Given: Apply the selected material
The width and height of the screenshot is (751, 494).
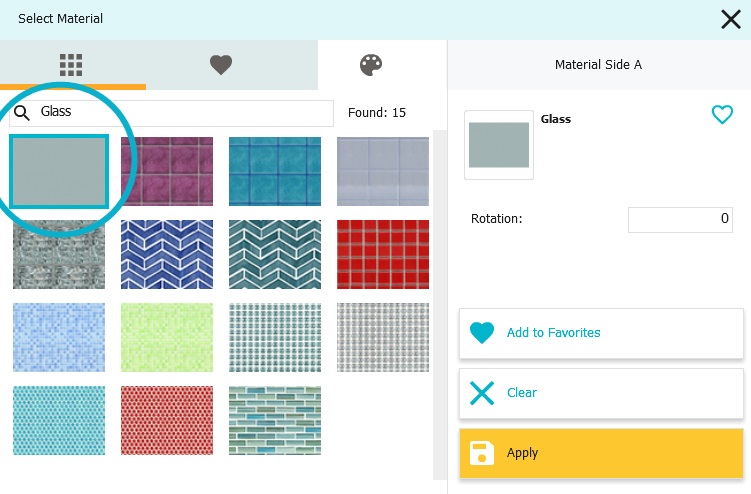Looking at the screenshot, I should [601, 453].
